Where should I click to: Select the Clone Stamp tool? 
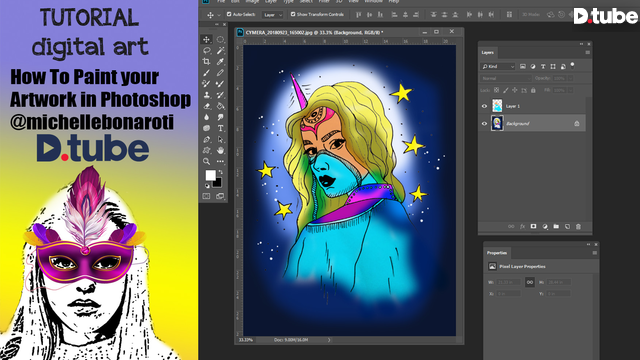click(x=207, y=95)
